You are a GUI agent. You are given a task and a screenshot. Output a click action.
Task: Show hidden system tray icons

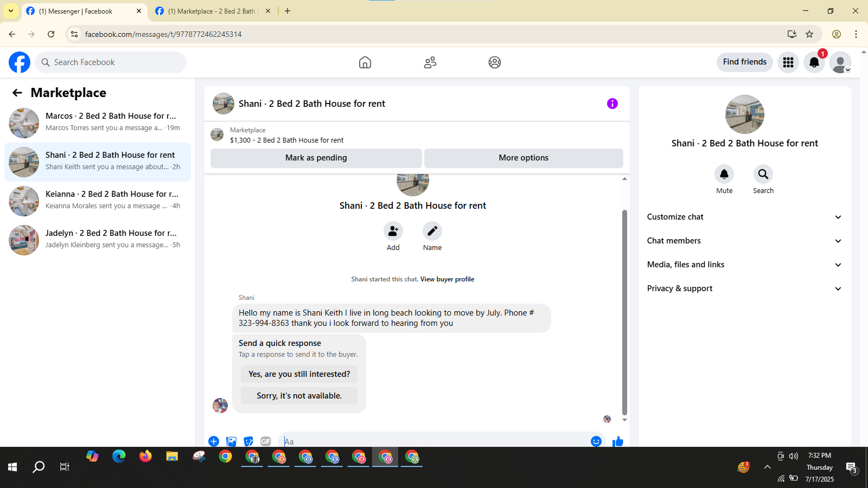pos(767,467)
